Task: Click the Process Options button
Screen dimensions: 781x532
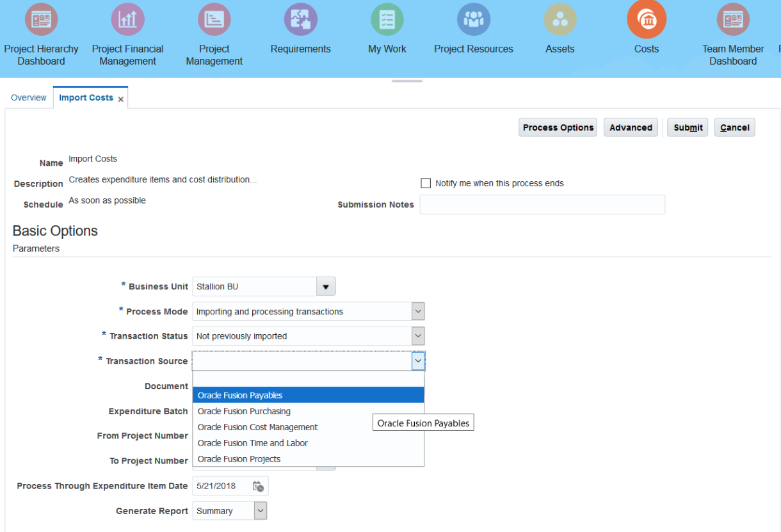Action: (558, 127)
